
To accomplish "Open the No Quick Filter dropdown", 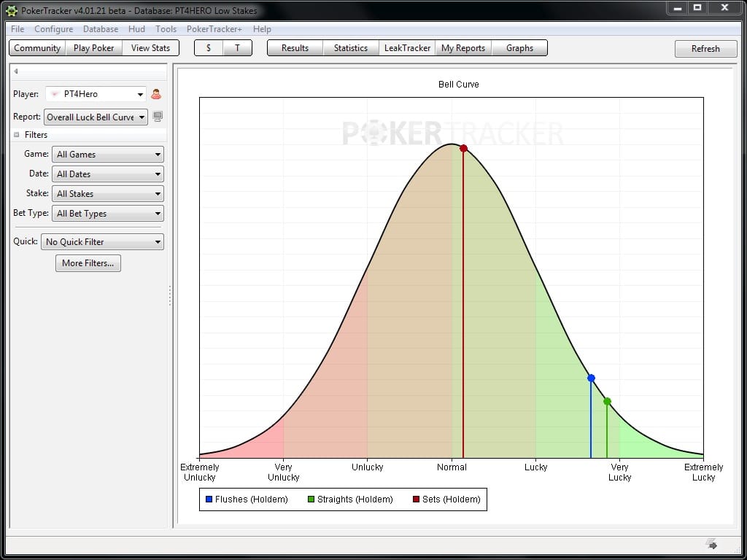I will point(102,241).
